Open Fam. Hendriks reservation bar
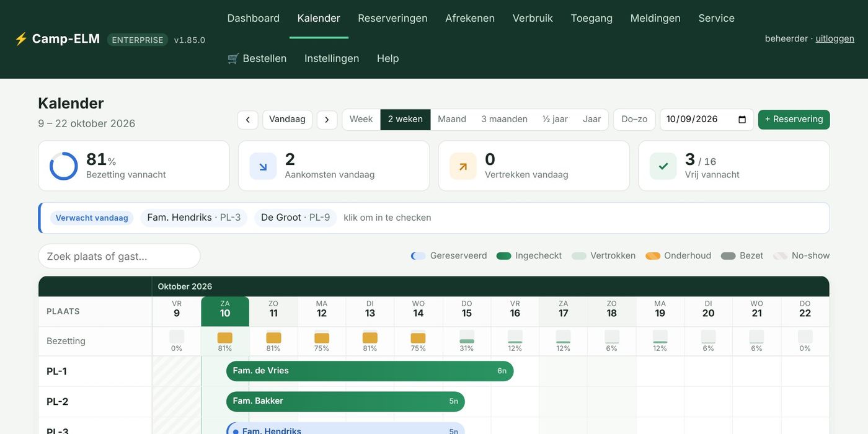The height and width of the screenshot is (434, 868). (345, 428)
